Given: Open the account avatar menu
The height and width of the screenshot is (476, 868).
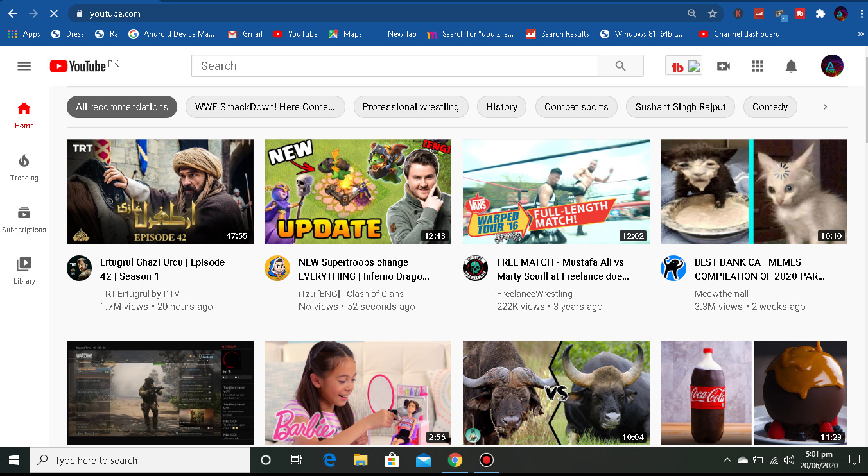Looking at the screenshot, I should coord(832,66).
